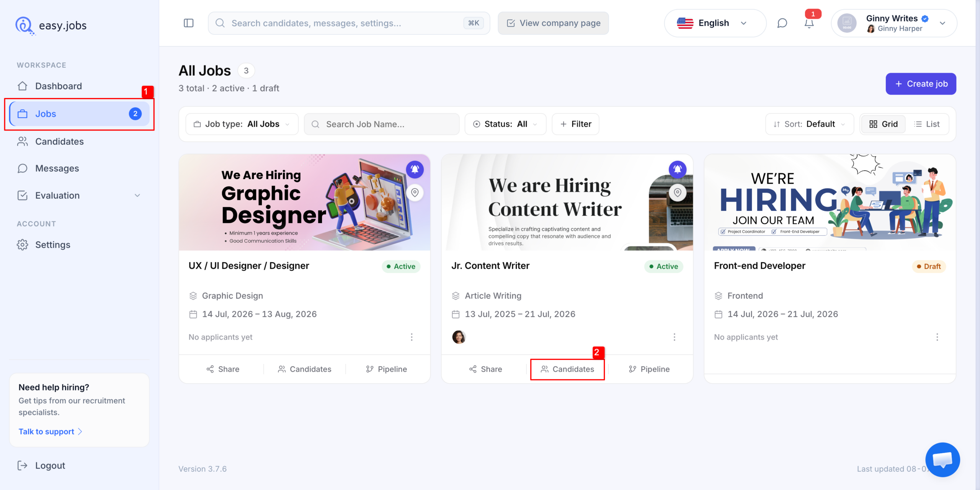
Task: Click the All Jobs count badge showing 3
Action: (x=246, y=71)
